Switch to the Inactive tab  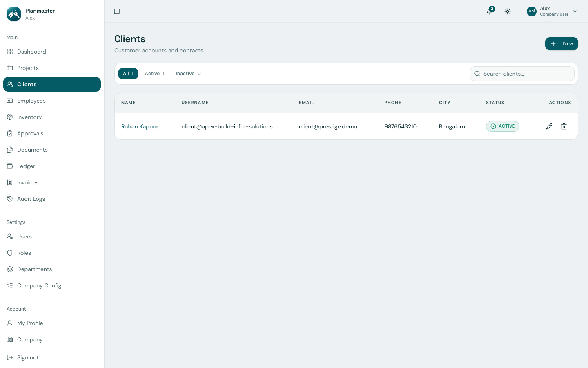coord(188,74)
